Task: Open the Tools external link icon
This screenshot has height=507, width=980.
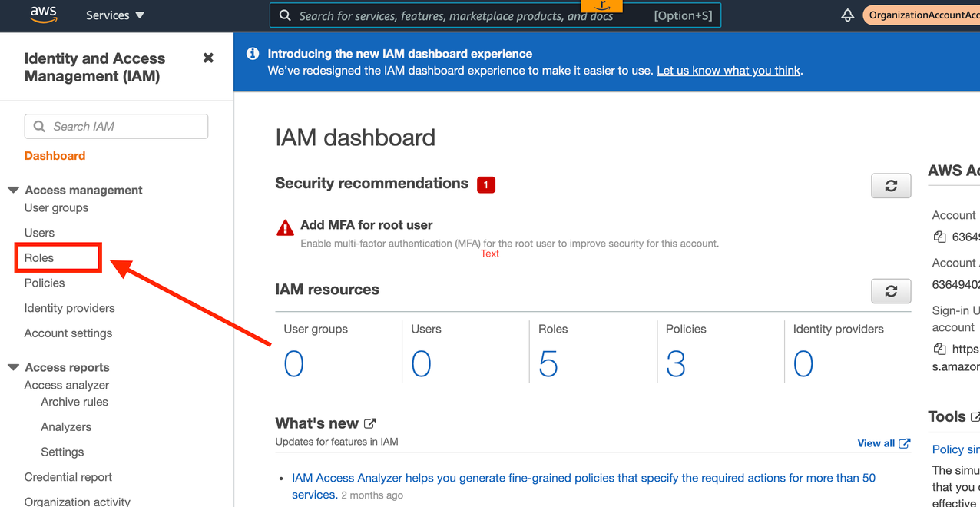Action: [x=975, y=417]
